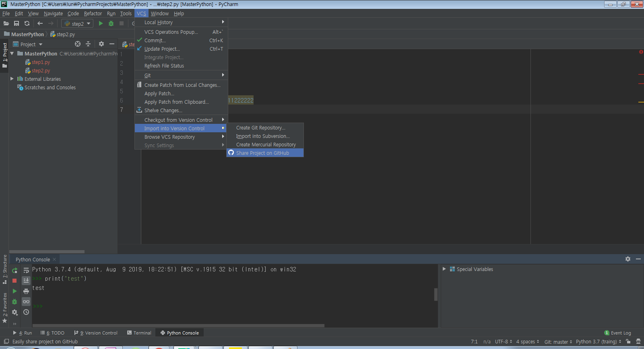Debug step2 with bug icon in main toolbar

[111, 24]
